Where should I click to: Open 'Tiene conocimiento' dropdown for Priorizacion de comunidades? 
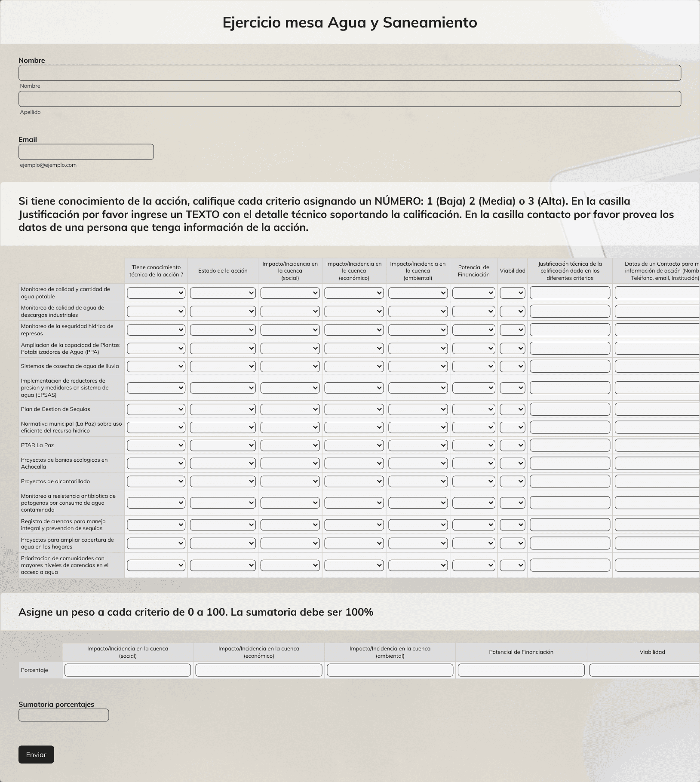tap(156, 565)
